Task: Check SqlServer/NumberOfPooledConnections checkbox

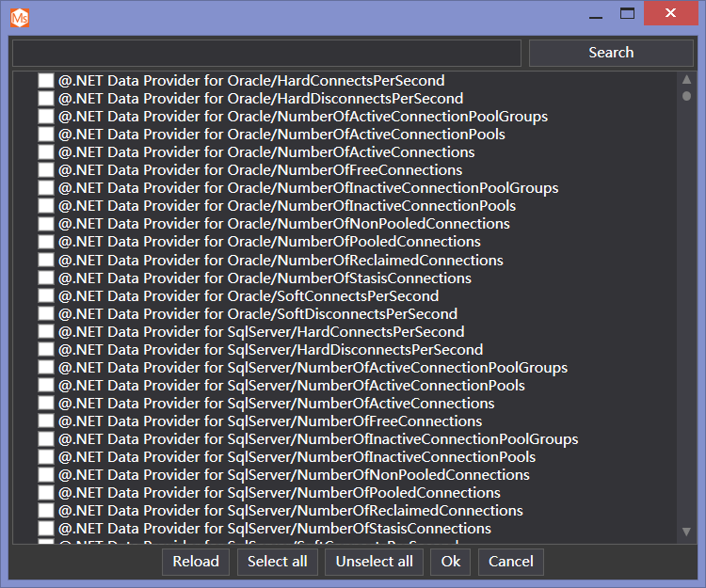Action: (x=46, y=493)
